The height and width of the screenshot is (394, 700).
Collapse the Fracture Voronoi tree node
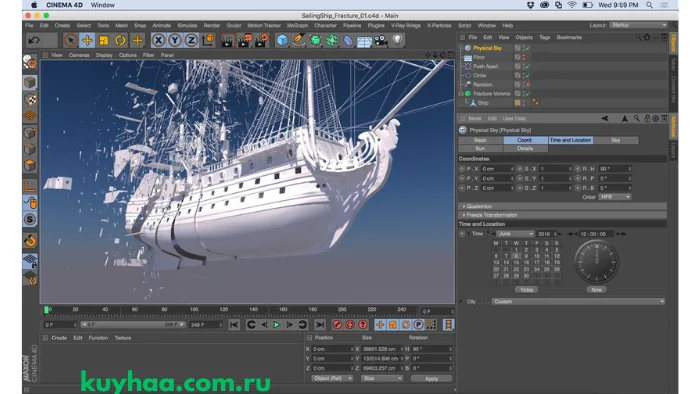tap(461, 94)
